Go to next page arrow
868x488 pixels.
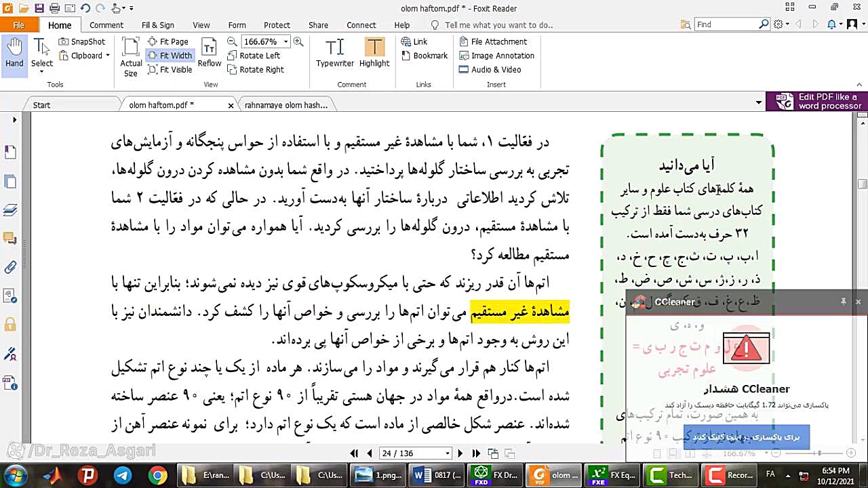[460, 453]
